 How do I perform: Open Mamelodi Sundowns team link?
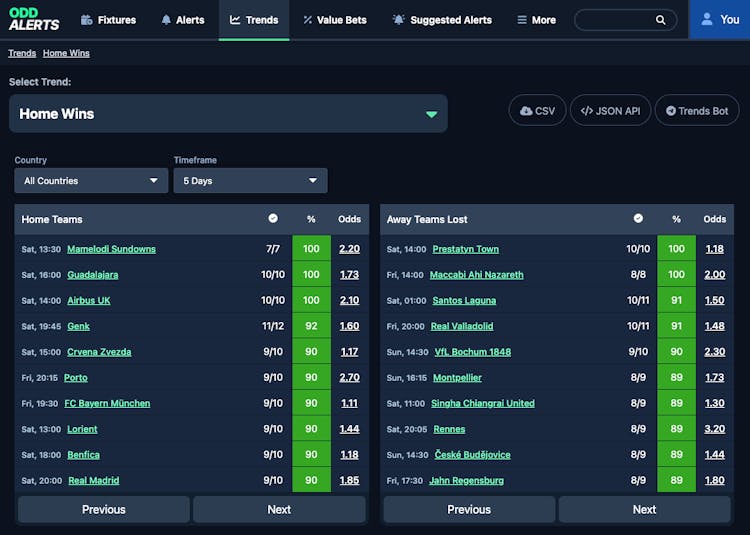(111, 249)
